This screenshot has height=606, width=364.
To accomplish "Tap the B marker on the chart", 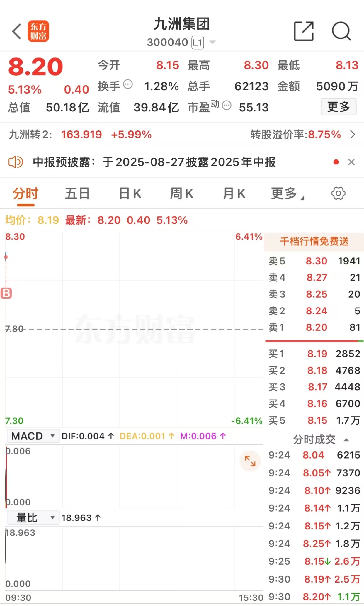I will click(6, 293).
